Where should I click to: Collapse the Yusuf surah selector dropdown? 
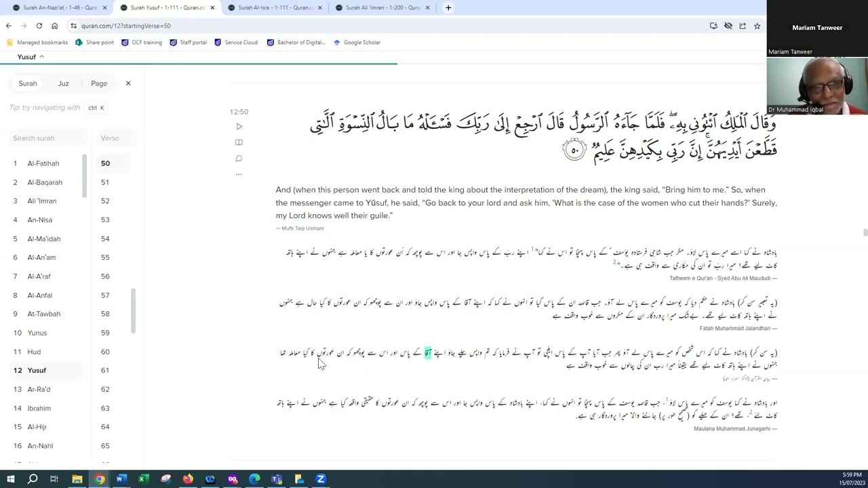(x=31, y=57)
